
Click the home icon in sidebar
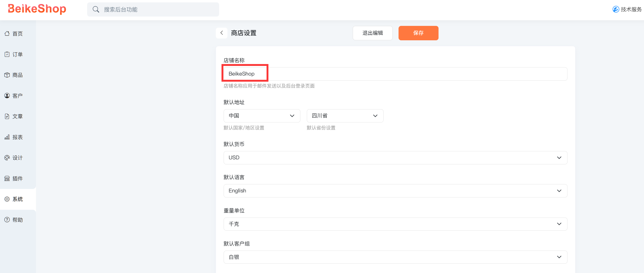coord(7,34)
